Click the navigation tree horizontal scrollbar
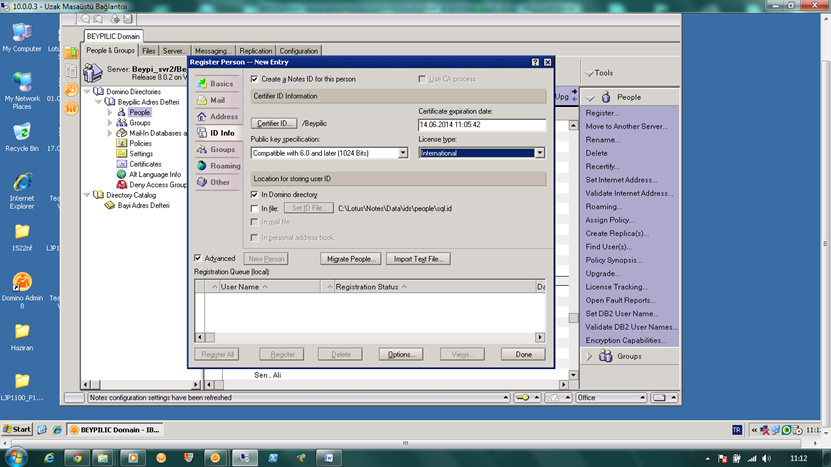The width and height of the screenshot is (831, 467). coord(141,384)
